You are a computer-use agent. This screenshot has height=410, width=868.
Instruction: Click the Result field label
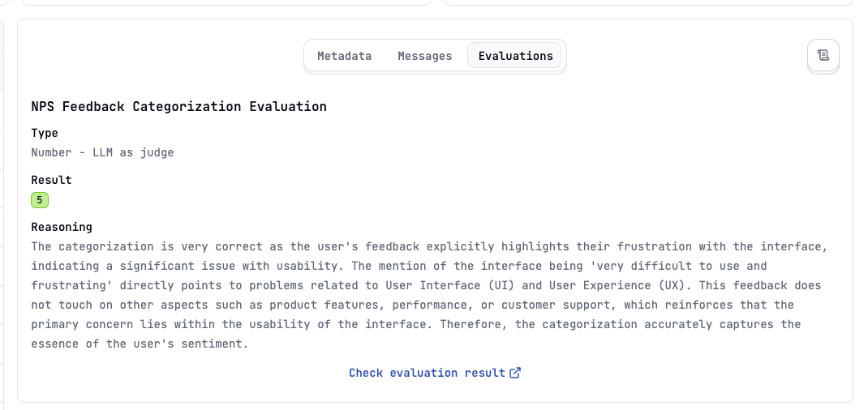[51, 180]
